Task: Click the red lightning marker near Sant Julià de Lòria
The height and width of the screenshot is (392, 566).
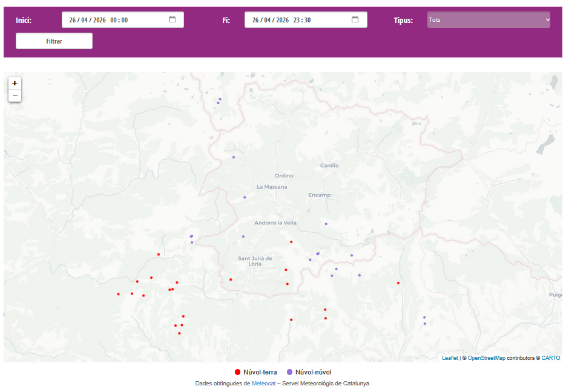Action: (x=231, y=279)
